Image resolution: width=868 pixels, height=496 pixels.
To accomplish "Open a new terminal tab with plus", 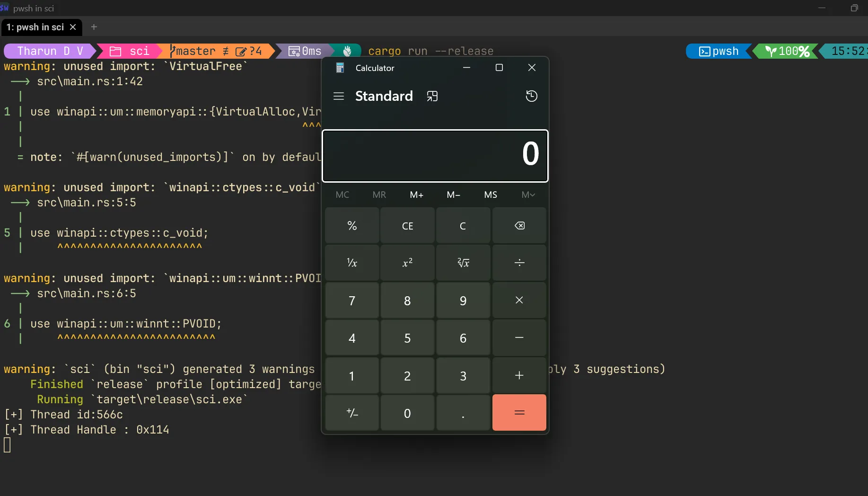I will click(x=93, y=27).
